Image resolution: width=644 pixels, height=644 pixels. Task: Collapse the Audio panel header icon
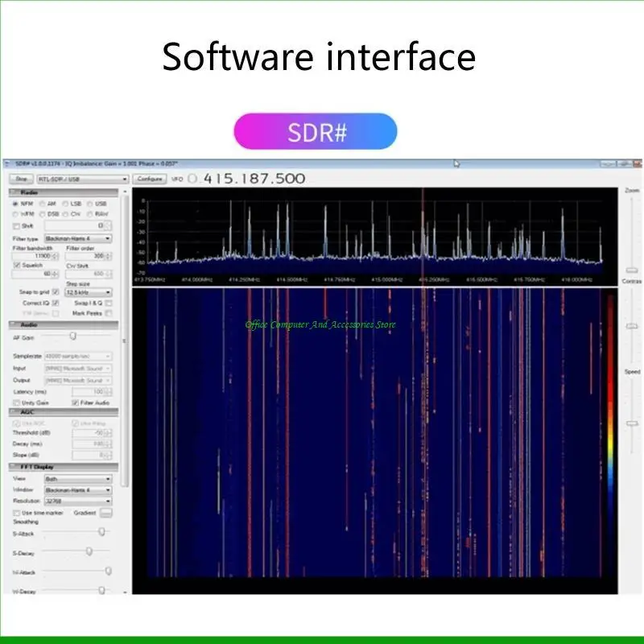[14, 324]
